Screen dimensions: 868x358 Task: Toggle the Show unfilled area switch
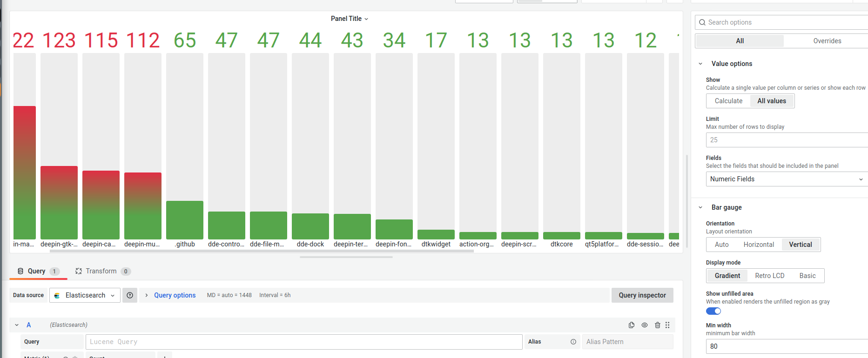click(713, 311)
